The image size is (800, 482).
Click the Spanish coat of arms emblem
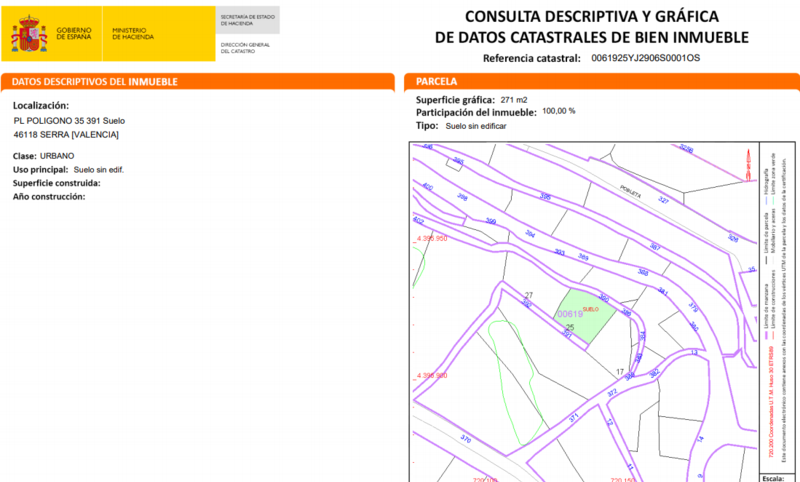coord(27,34)
